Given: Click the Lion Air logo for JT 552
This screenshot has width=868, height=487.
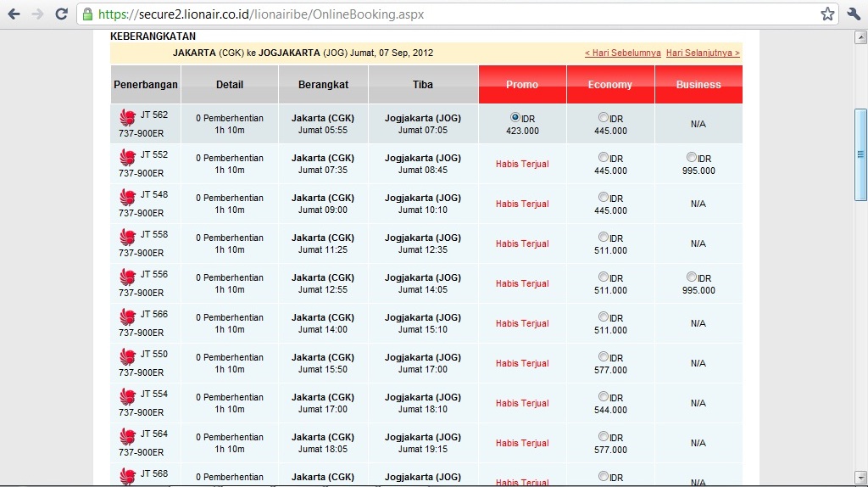Looking at the screenshot, I should coord(127,157).
